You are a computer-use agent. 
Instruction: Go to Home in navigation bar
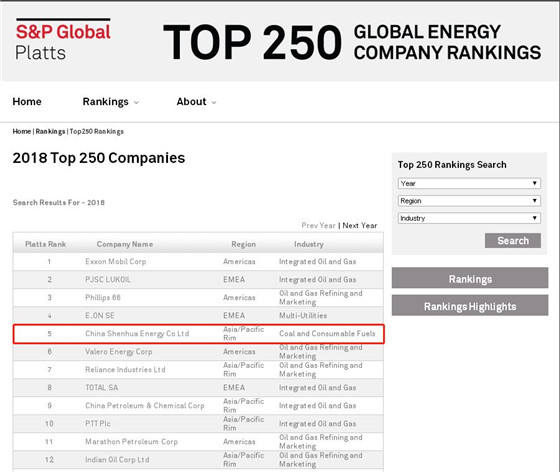27,102
